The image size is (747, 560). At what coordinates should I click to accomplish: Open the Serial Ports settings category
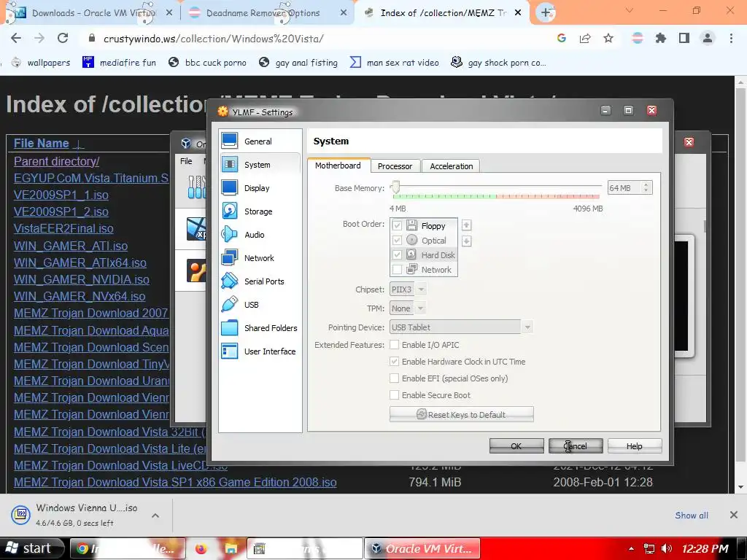click(260, 281)
